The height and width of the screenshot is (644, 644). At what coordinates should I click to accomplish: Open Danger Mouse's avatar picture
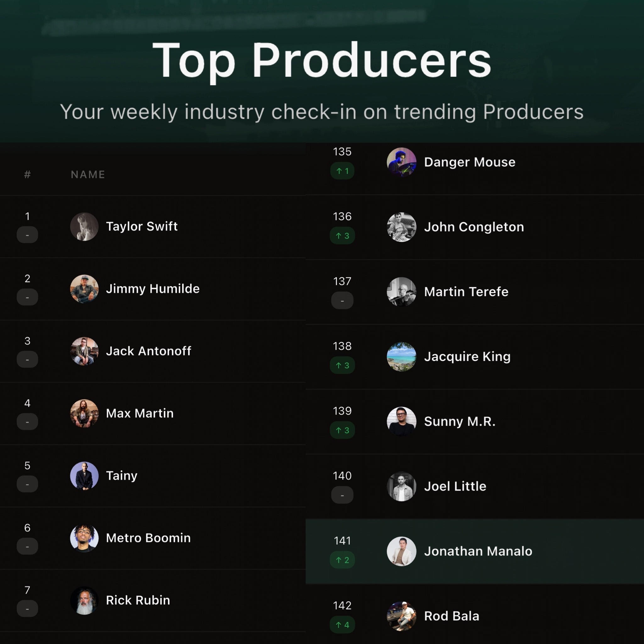tap(401, 162)
